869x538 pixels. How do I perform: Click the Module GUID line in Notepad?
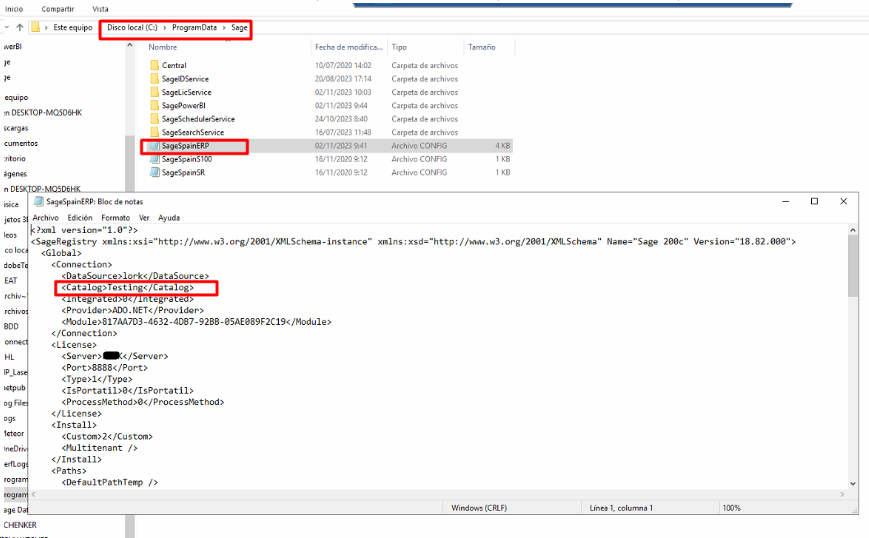point(196,321)
